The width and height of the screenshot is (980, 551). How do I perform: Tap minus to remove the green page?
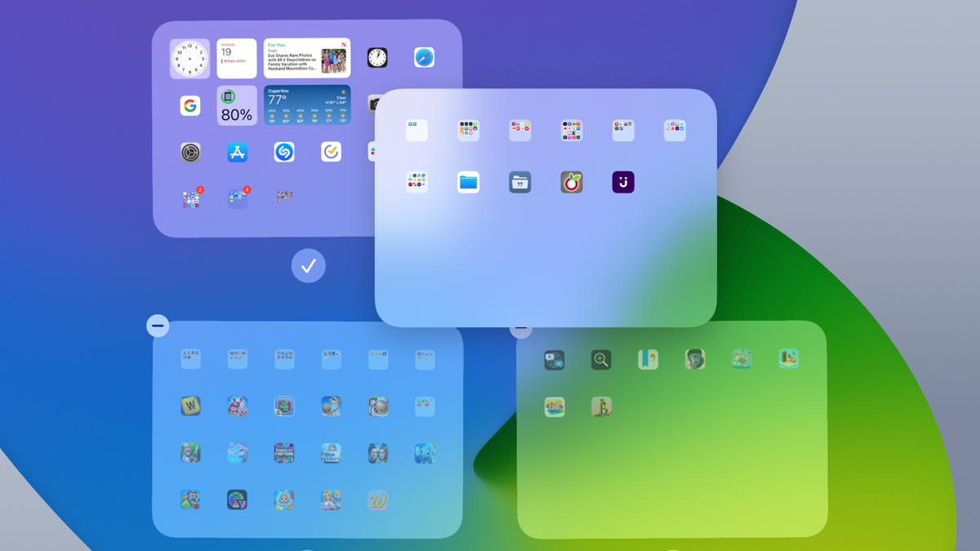520,328
